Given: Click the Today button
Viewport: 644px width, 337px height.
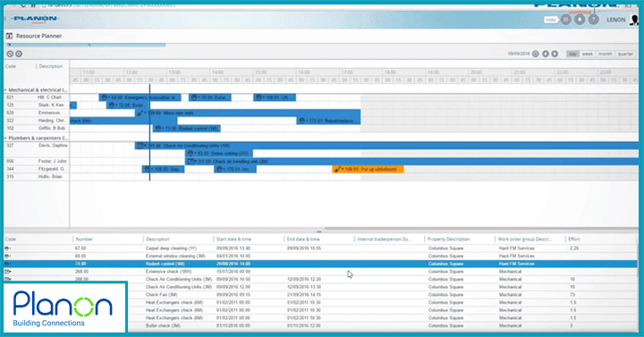Looking at the screenshot, I should click(x=551, y=20).
